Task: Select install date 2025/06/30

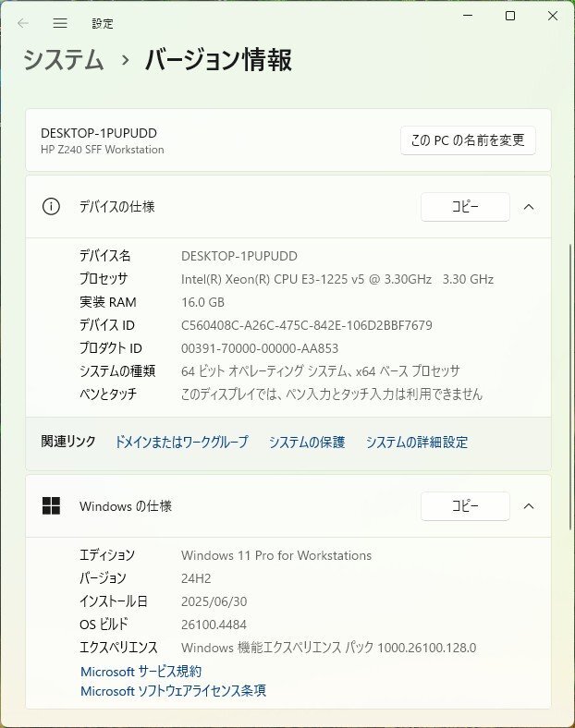Action: coord(214,601)
